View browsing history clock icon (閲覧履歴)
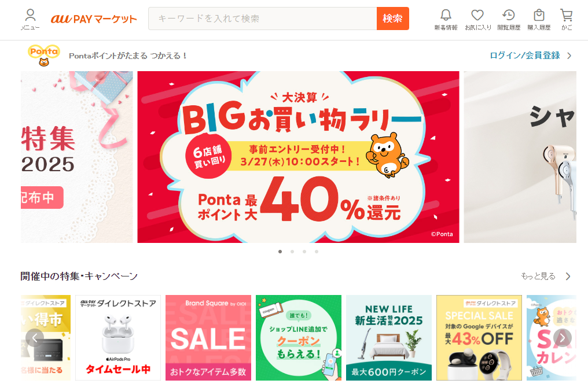 (509, 20)
